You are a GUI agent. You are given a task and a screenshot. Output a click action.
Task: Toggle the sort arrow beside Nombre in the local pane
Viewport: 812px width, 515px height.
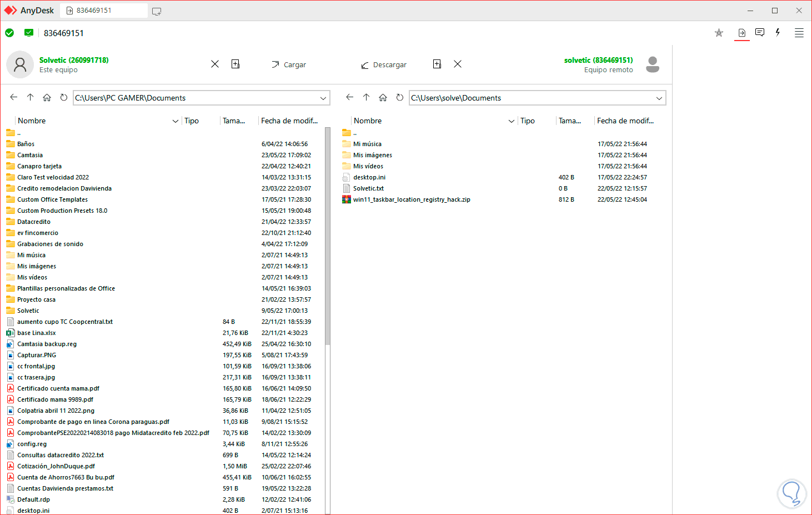(x=176, y=121)
